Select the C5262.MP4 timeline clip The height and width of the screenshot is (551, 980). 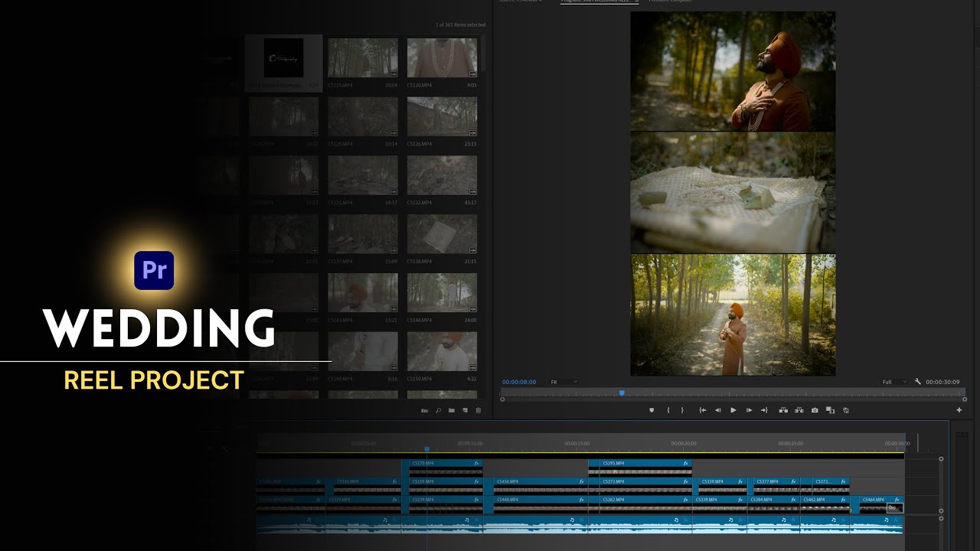click(639, 504)
